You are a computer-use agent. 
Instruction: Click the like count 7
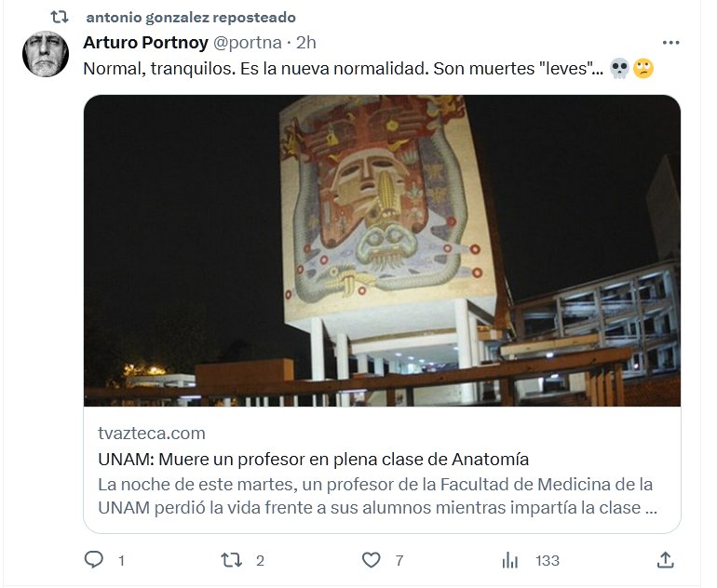(399, 560)
